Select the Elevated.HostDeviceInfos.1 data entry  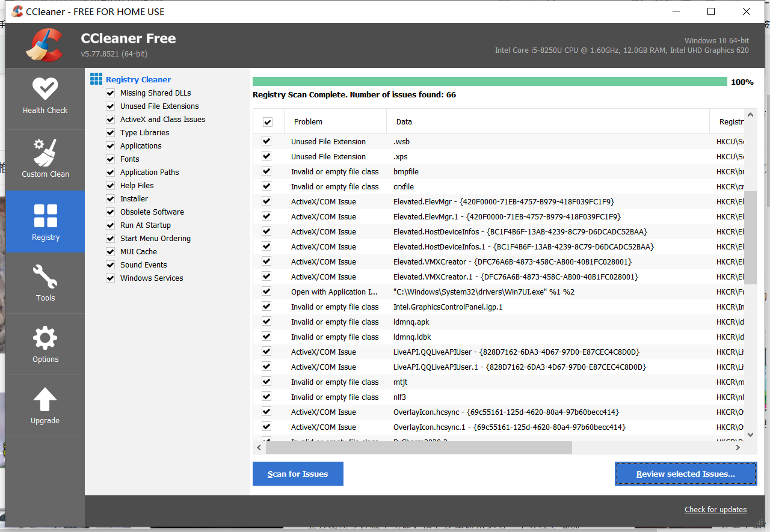click(523, 246)
